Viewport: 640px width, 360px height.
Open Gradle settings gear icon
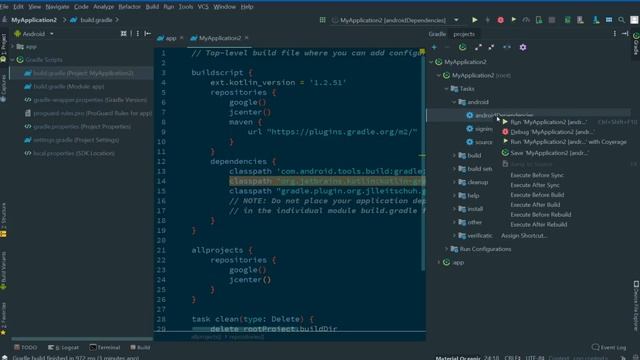click(x=523, y=47)
